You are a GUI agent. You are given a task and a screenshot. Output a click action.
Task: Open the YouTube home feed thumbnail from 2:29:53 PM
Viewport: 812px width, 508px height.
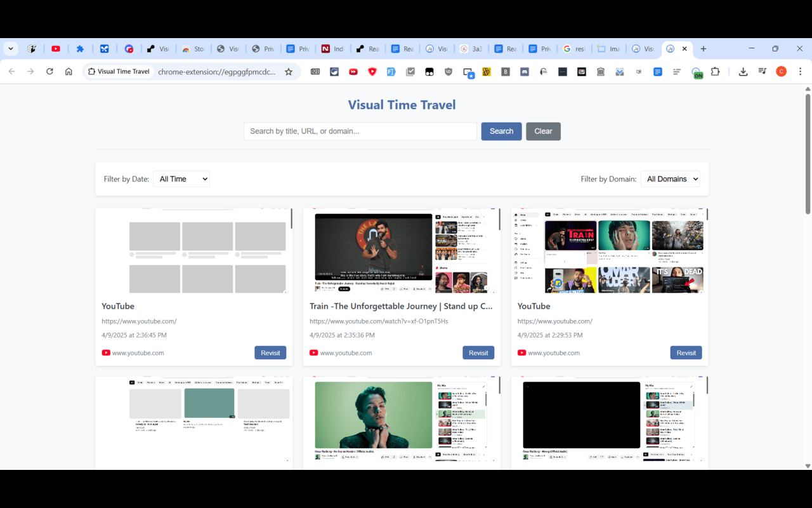[610, 251]
